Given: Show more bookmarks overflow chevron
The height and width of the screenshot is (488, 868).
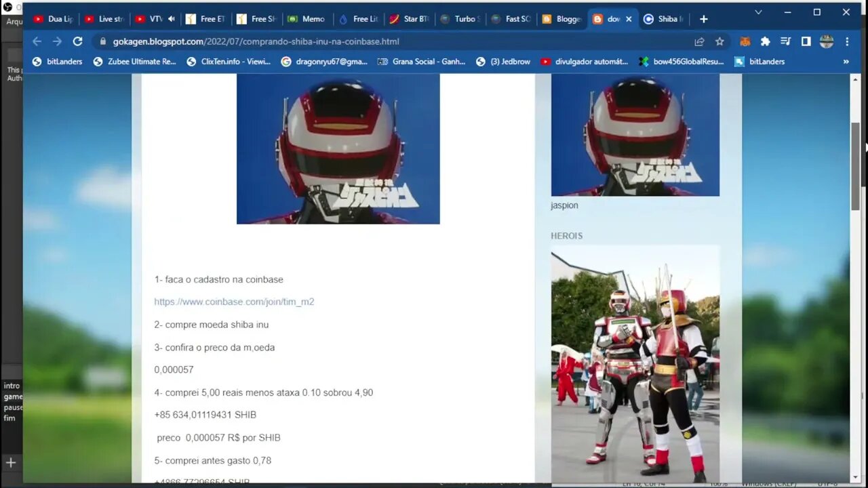Looking at the screenshot, I should 846,62.
